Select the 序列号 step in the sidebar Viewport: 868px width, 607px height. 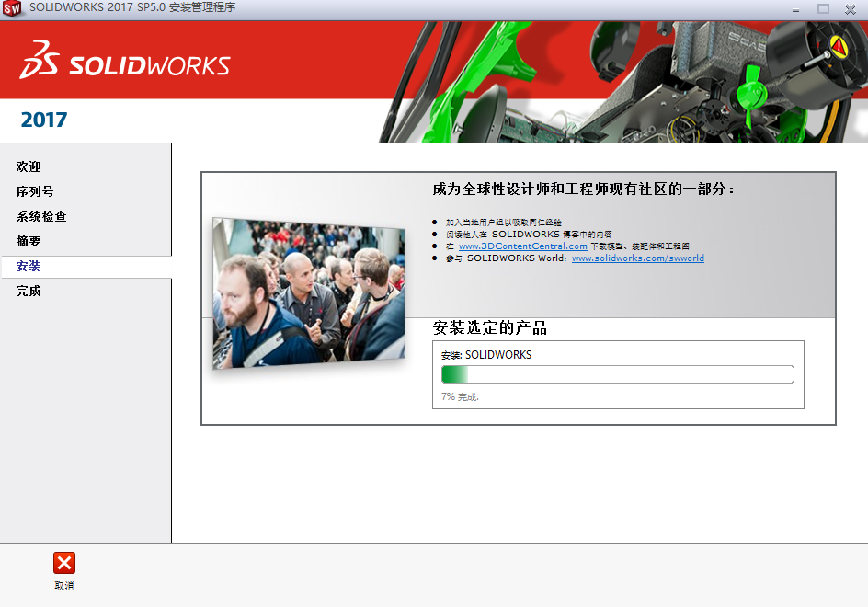click(x=34, y=191)
